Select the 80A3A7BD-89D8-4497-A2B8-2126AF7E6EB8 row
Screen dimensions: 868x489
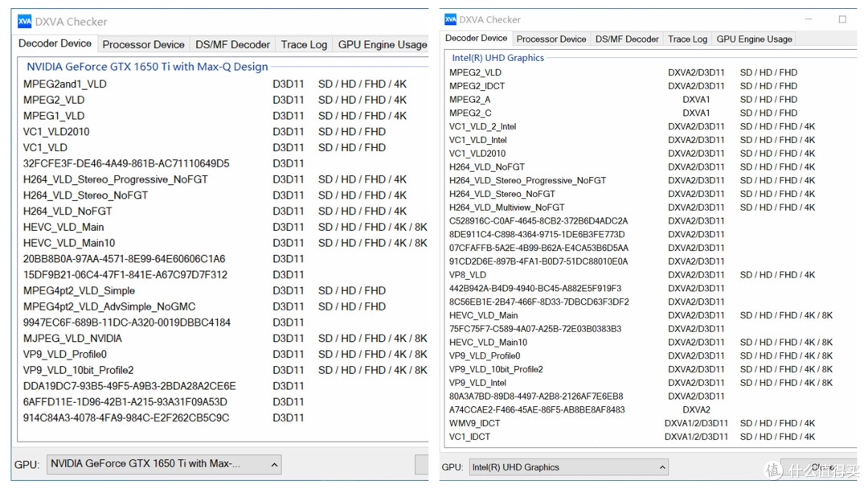(587, 397)
